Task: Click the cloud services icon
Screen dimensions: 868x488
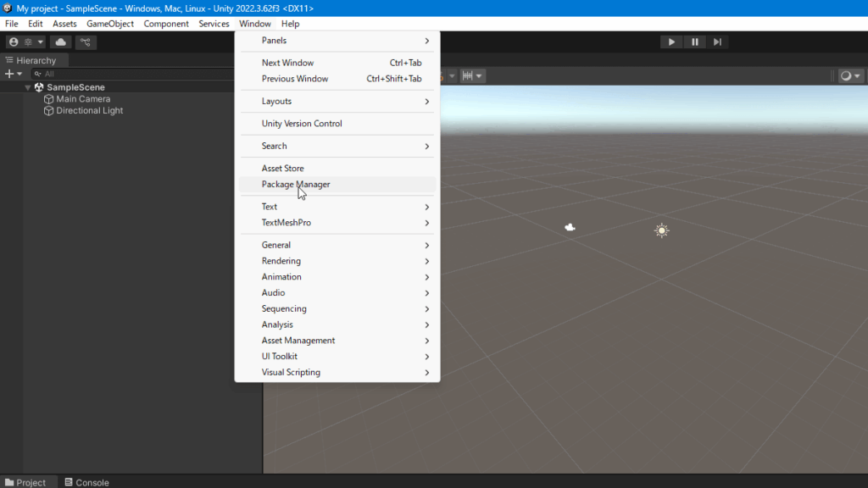Action: (60, 42)
